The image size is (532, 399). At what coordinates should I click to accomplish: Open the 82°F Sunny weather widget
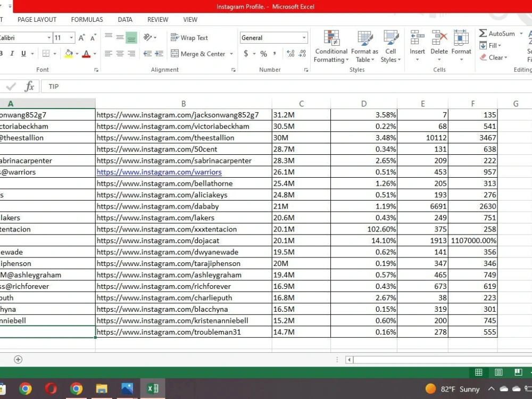[x=453, y=389]
